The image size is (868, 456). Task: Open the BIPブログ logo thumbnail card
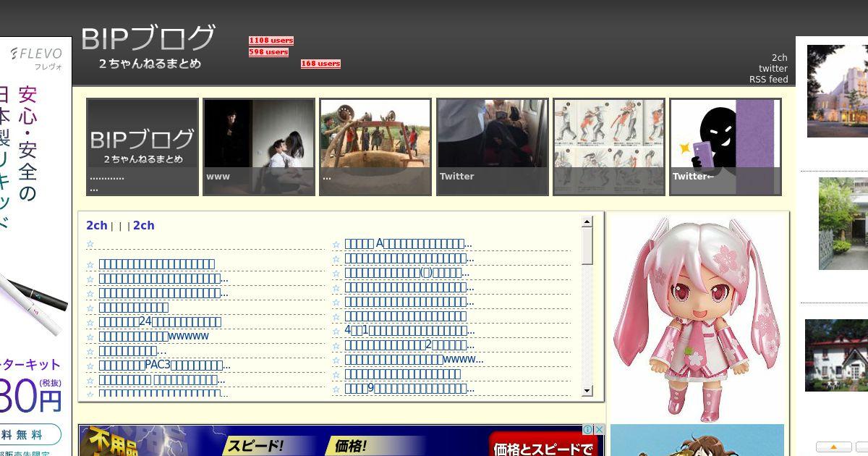pos(142,147)
